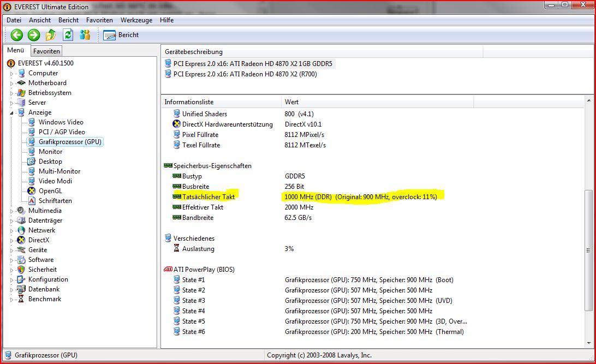Image resolution: width=596 pixels, height=364 pixels.
Task: Expand the DirectX tree node
Action: (11, 241)
